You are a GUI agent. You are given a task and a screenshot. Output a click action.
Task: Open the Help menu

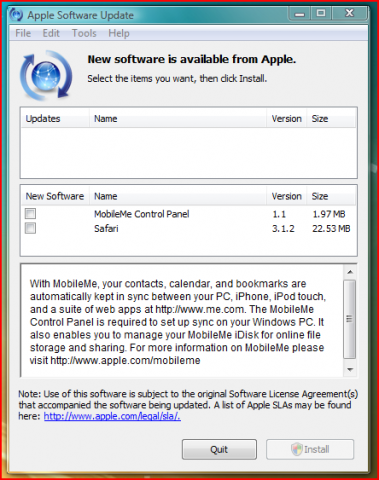click(x=119, y=33)
